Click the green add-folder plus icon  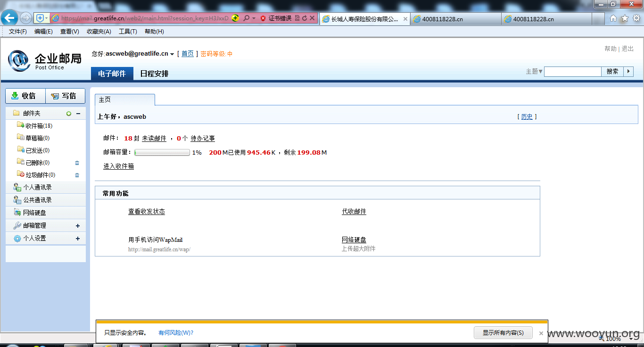(69, 114)
